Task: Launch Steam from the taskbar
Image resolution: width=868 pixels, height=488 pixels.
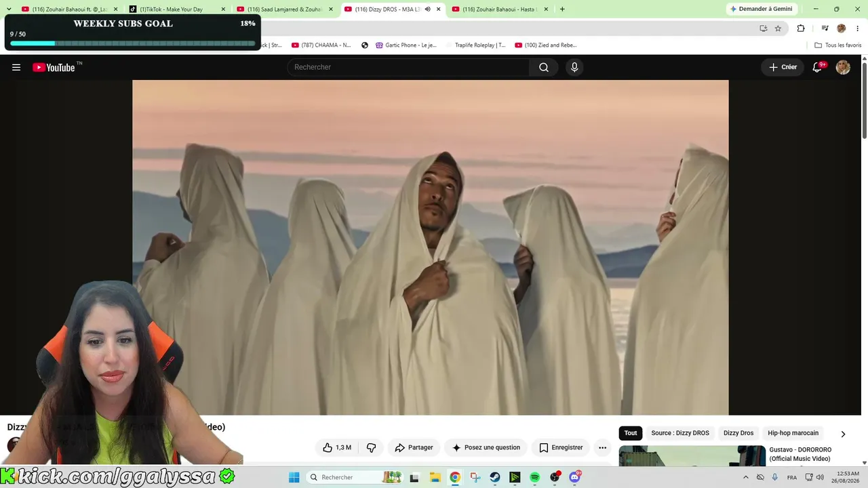Action: click(495, 477)
